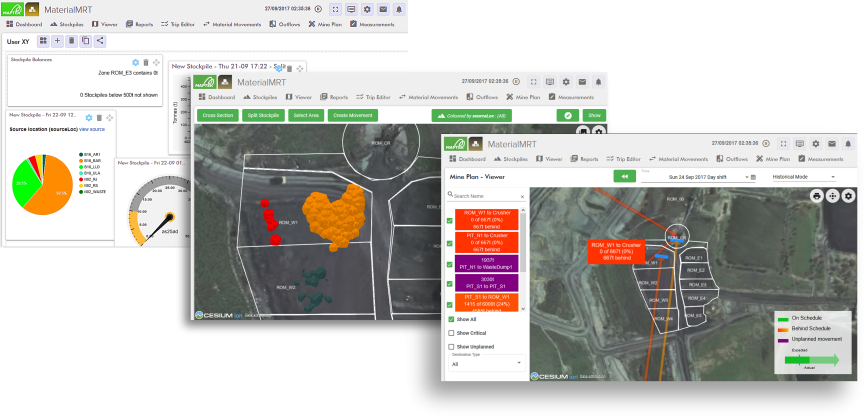The height and width of the screenshot is (419, 867).
Task: Click fullscreen icon in stockpile viewer window header
Action: tap(533, 82)
